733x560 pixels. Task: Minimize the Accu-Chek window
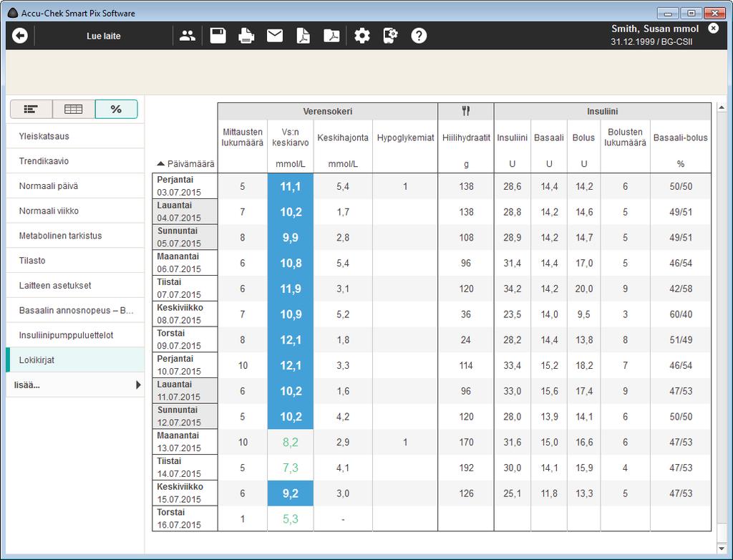click(668, 13)
